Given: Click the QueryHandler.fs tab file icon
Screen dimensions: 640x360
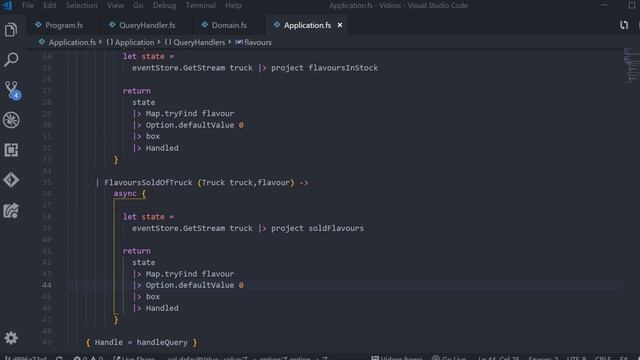Looking at the screenshot, I should pyautogui.click(x=112, y=24).
